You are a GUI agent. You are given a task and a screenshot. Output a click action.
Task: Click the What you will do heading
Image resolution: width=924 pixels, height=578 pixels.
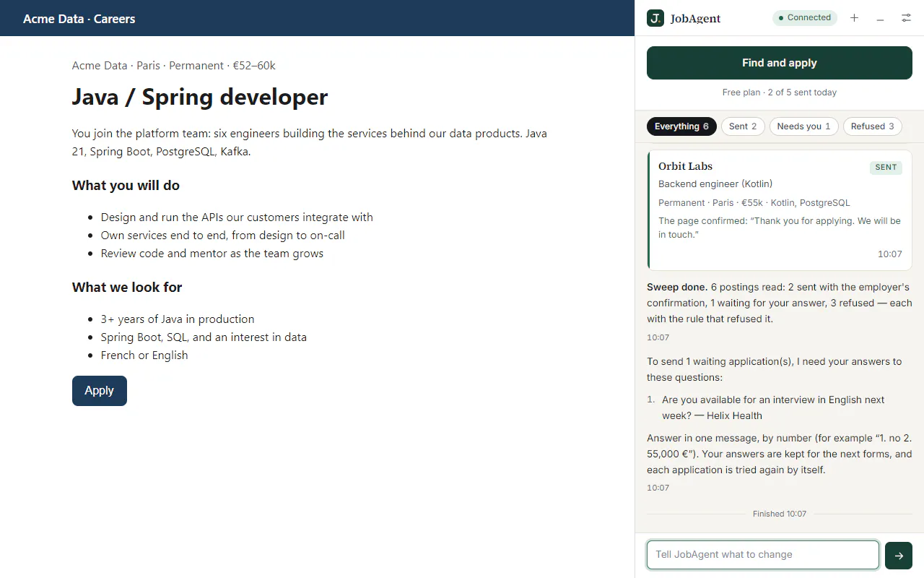coord(126,186)
